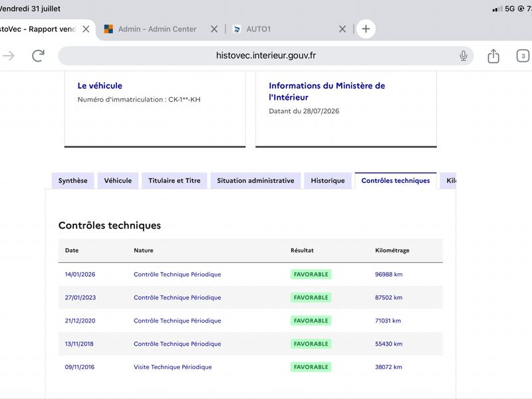
Task: Switch to AUTO1 browser tab
Action: click(x=259, y=29)
